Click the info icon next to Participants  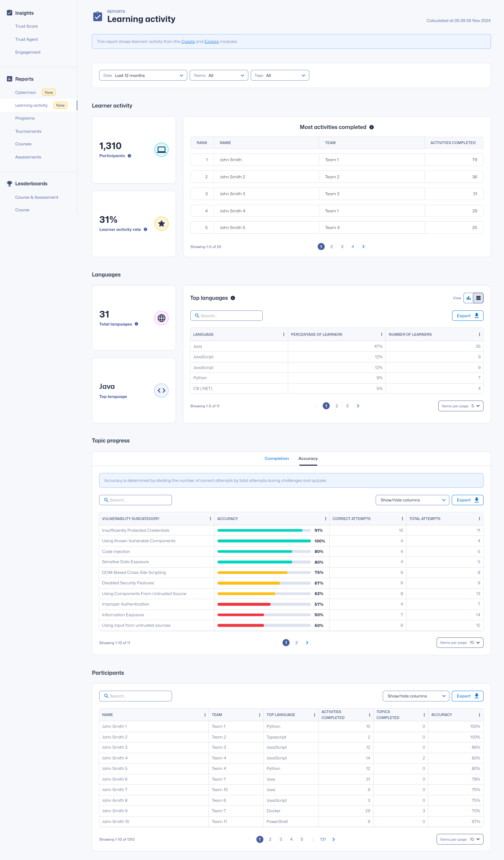click(129, 156)
